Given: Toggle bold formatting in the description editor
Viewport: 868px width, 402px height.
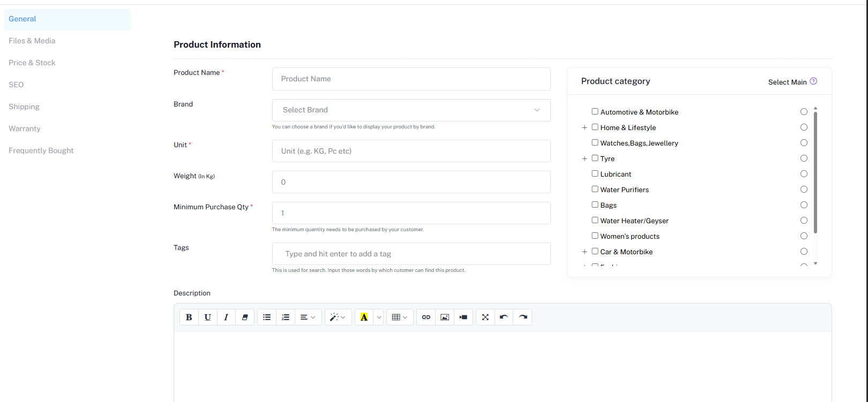Looking at the screenshot, I should tap(189, 317).
